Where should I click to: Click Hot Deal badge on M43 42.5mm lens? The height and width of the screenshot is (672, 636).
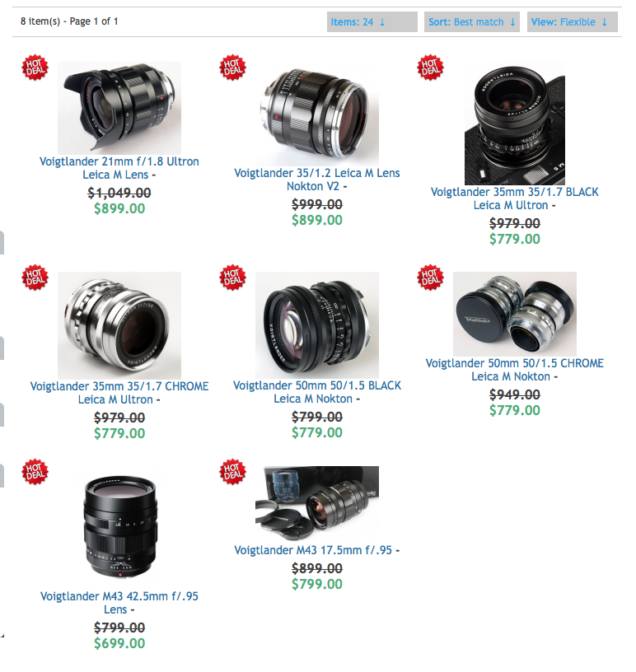click(x=35, y=472)
